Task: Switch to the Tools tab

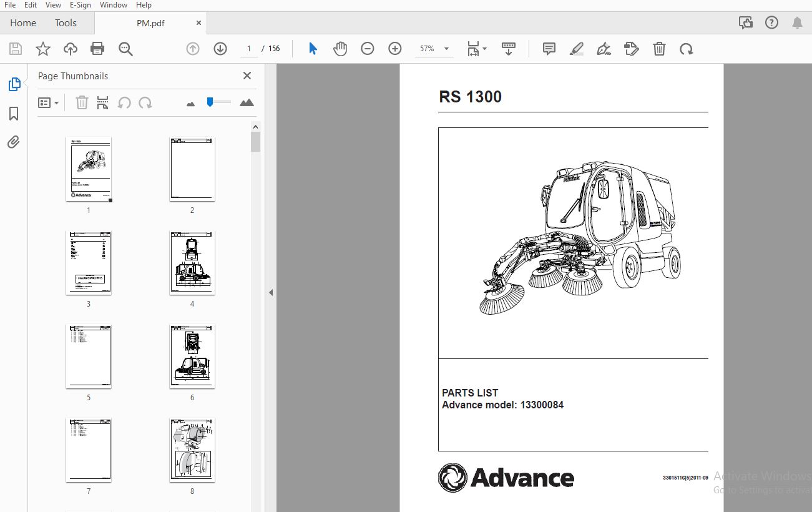Action: [66, 22]
